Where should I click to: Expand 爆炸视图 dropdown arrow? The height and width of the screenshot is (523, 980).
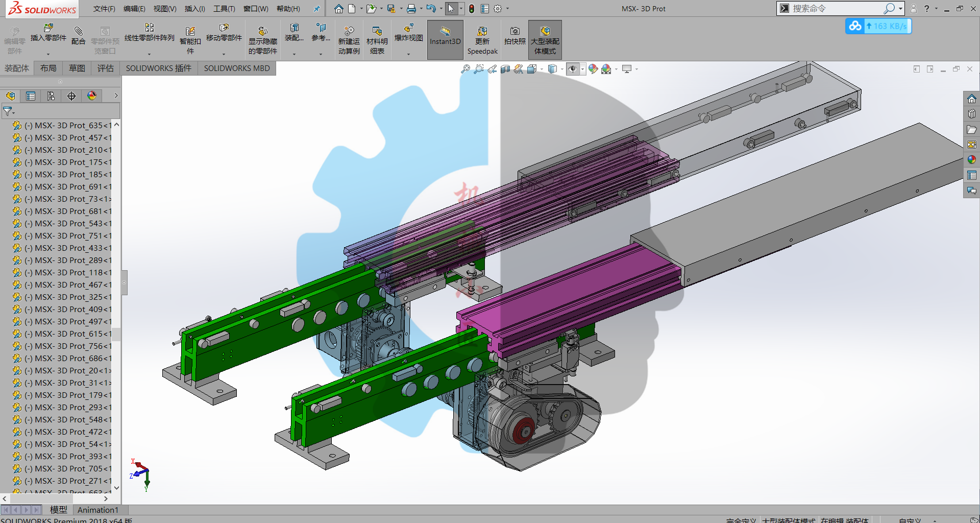408,54
